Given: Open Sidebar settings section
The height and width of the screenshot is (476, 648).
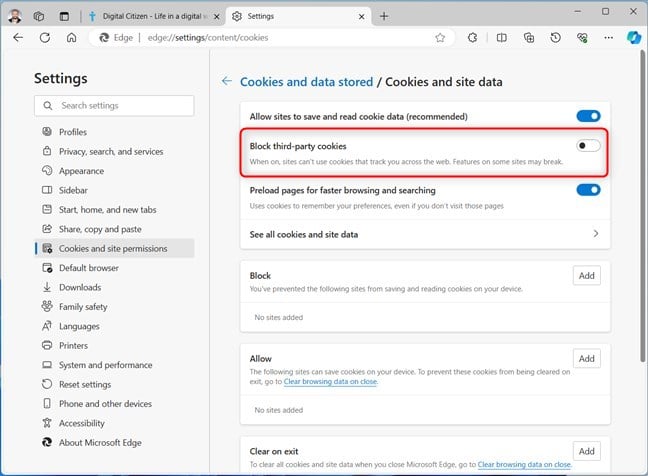Looking at the screenshot, I should pos(114,190).
